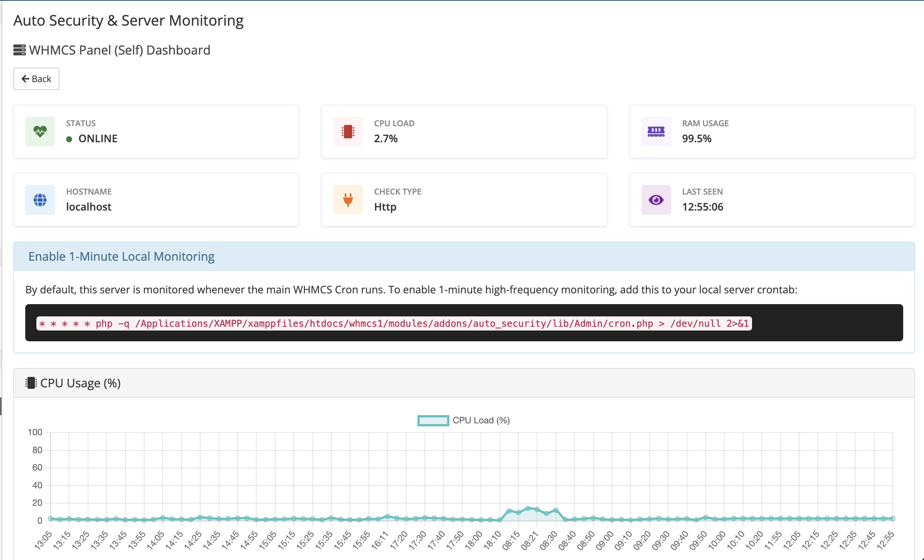Click the HOSTNAME card label
The height and width of the screenshot is (560, 924).
pyautogui.click(x=89, y=192)
